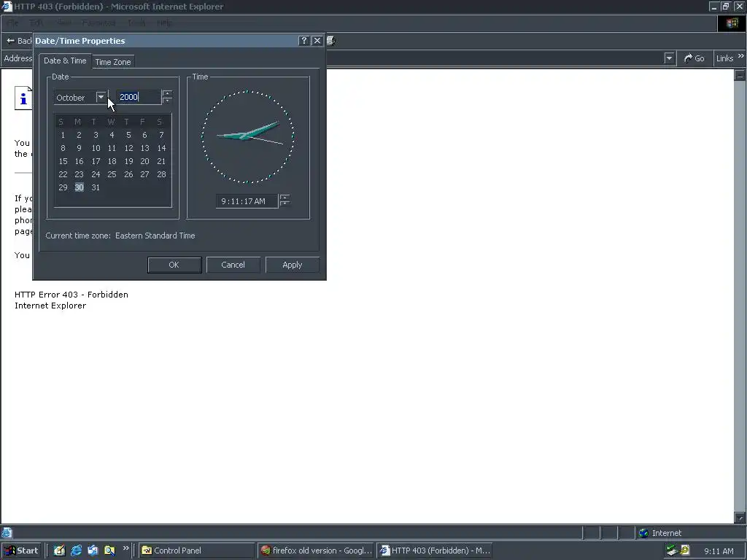Launch Internet Explorer from the Quick Launch bar
Viewport: 747px width, 560px height.
[76, 551]
